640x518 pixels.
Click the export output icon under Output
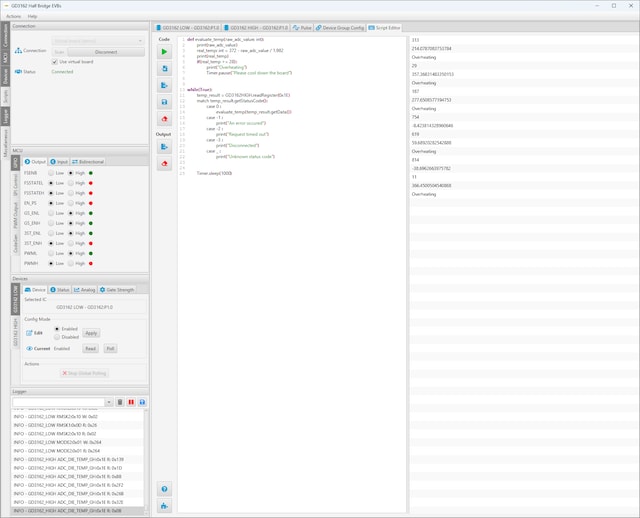[x=164, y=147]
